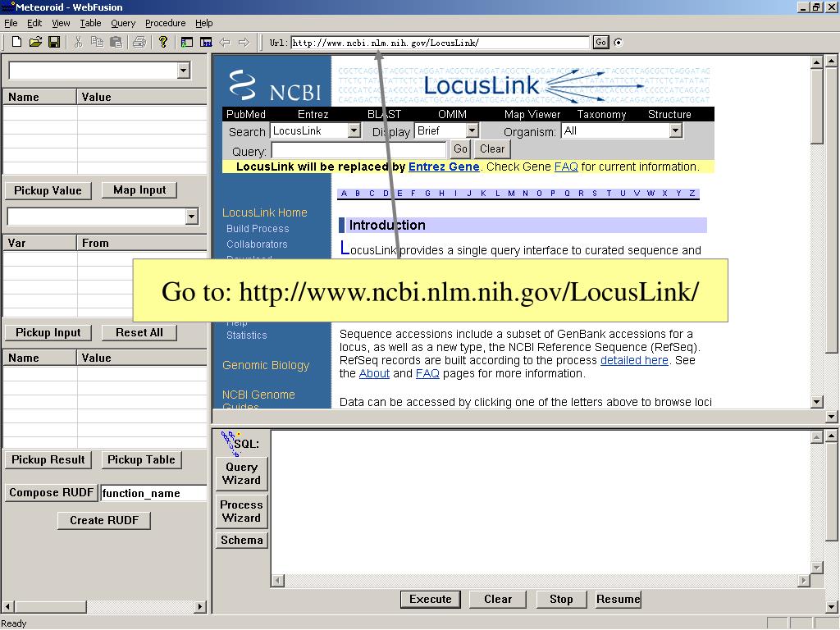840x630 pixels.
Task: Click the left panel horizontal scrollbar thumb
Action: [x=50, y=606]
